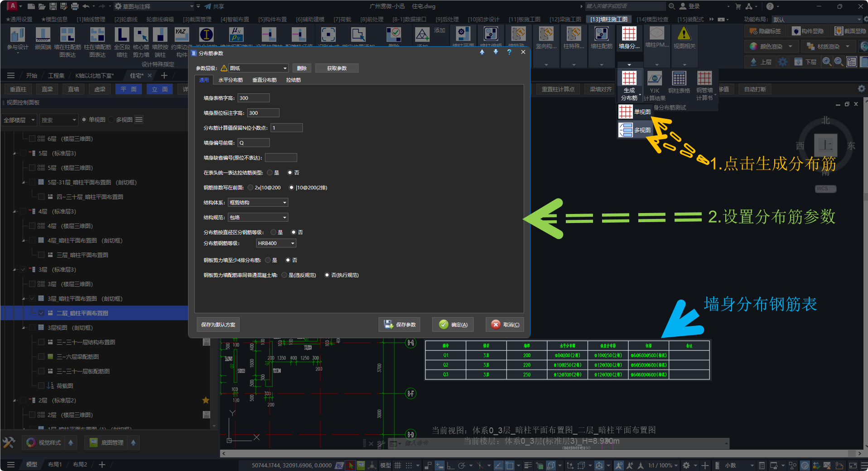The image size is (868, 471).
Task: Click the 墙身编号前缀 input field
Action: 254,143
